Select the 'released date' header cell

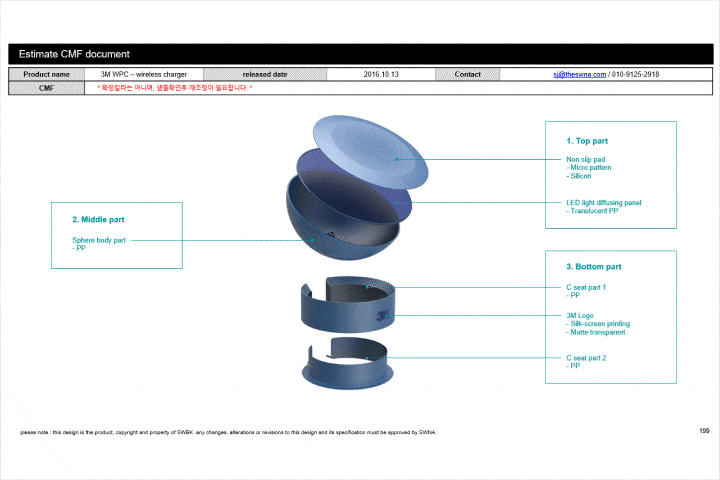[x=265, y=74]
